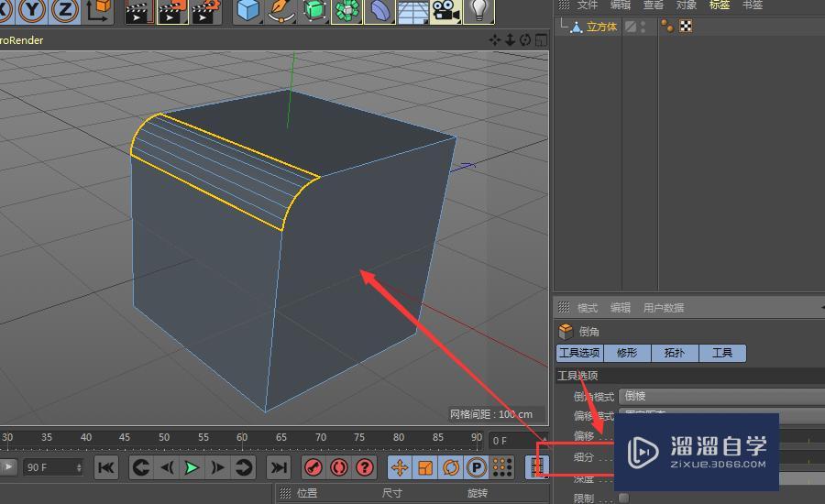Toggle the Y axis lock

click(32, 10)
